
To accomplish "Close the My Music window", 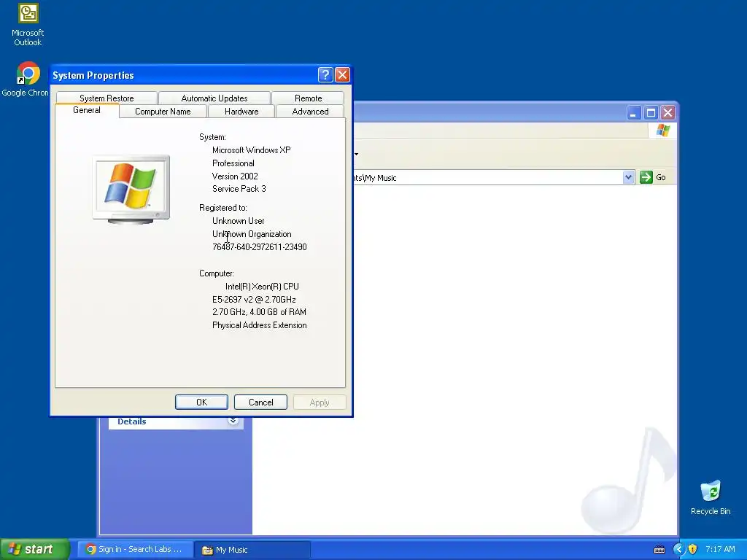I will point(668,113).
